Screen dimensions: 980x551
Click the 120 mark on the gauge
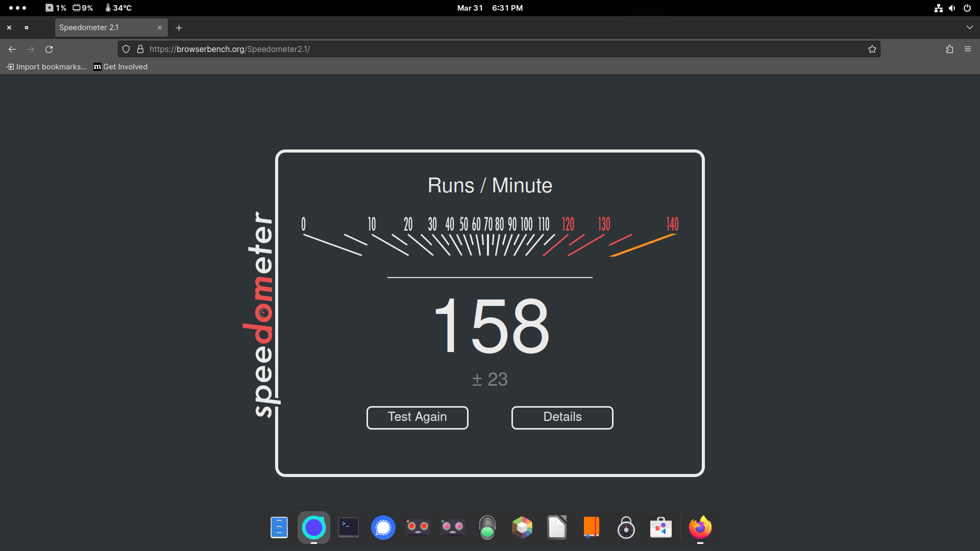[x=568, y=224]
